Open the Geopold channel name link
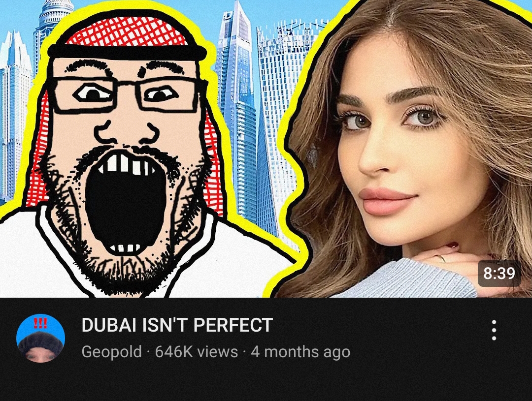 [112, 351]
